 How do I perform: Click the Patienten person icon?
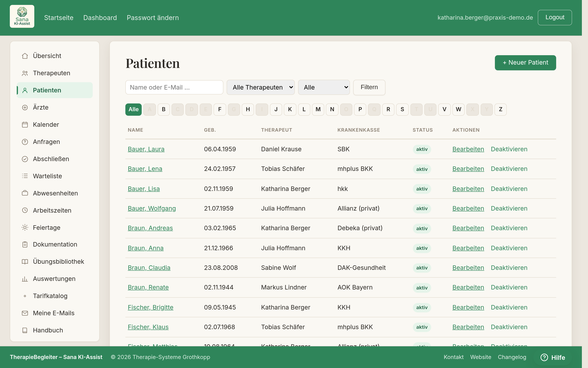pyautogui.click(x=25, y=90)
